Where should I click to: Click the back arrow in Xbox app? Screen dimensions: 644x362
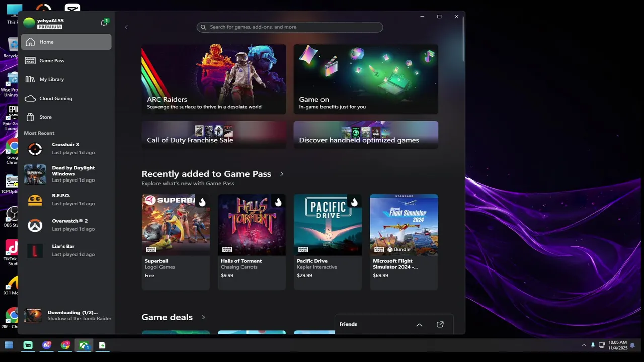pyautogui.click(x=126, y=27)
